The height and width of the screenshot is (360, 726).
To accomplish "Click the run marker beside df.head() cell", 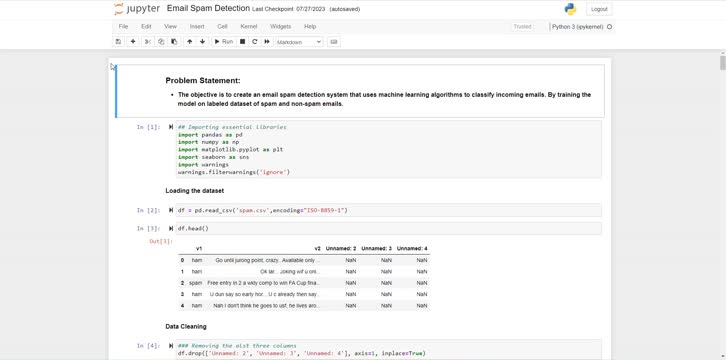I will [x=171, y=229].
